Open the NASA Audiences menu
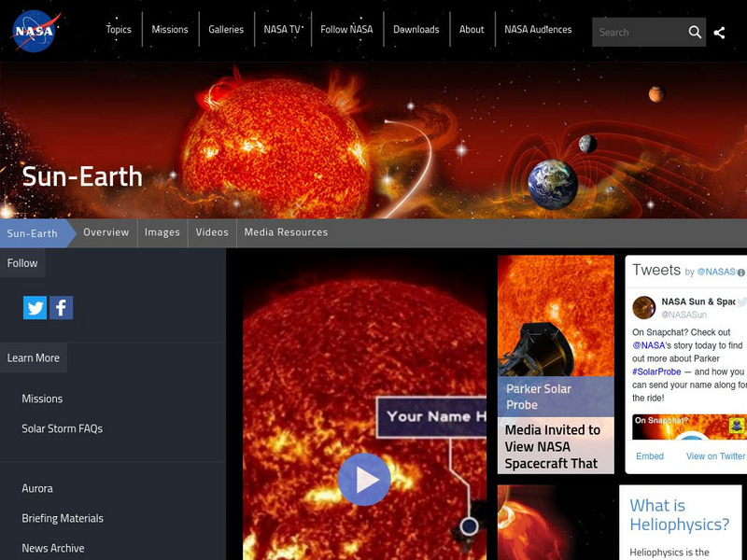The height and width of the screenshot is (560, 747). [538, 30]
